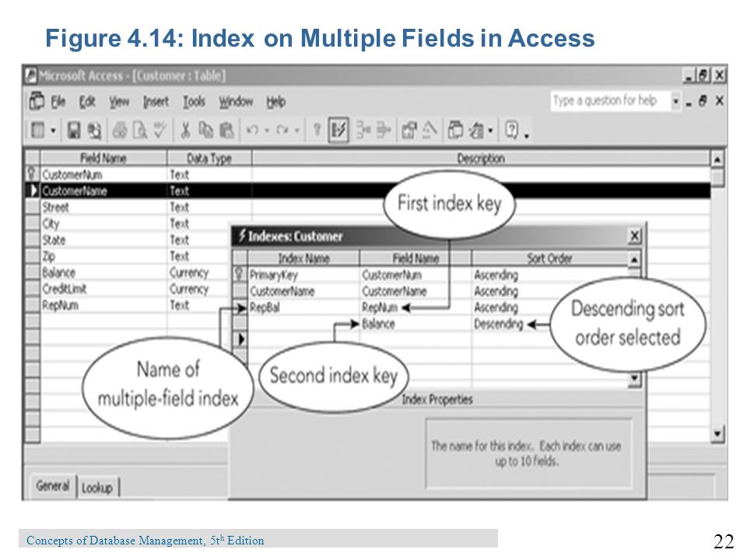
Task: Click Ascending sort order for PrimaryKey index
Action: [550, 275]
